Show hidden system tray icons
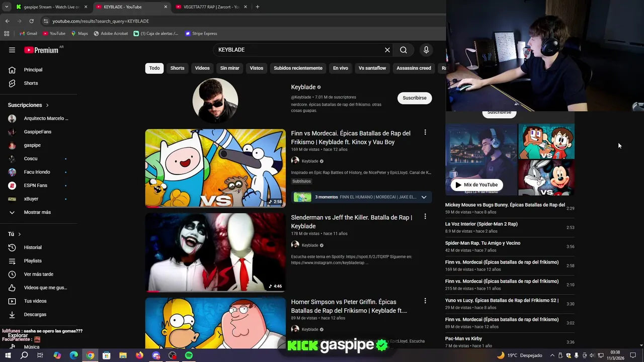The height and width of the screenshot is (362, 644). point(552,355)
